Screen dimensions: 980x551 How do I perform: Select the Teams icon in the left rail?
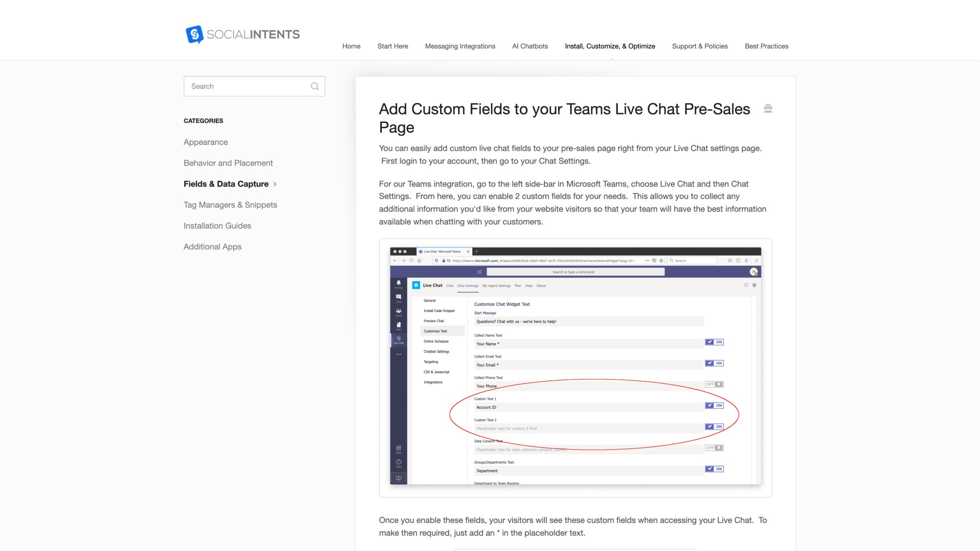(398, 311)
